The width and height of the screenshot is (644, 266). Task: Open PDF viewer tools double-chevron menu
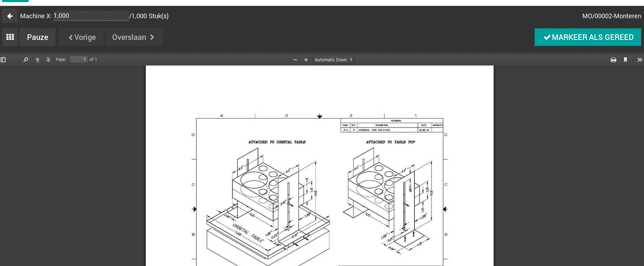[x=640, y=60]
